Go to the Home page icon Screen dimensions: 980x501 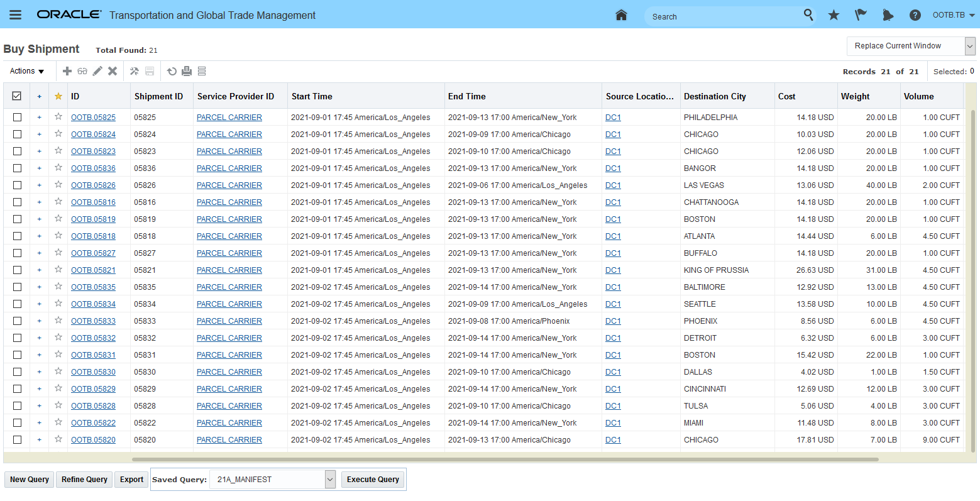click(x=621, y=15)
